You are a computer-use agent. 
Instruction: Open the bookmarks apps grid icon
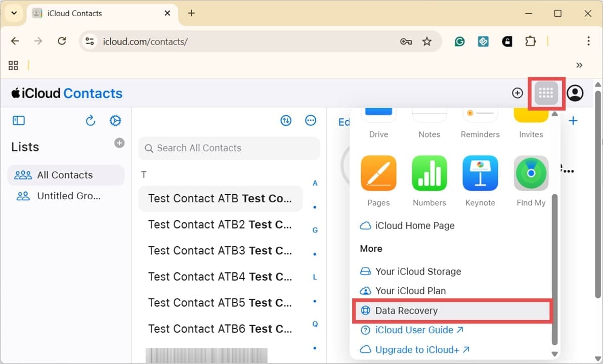click(x=13, y=65)
